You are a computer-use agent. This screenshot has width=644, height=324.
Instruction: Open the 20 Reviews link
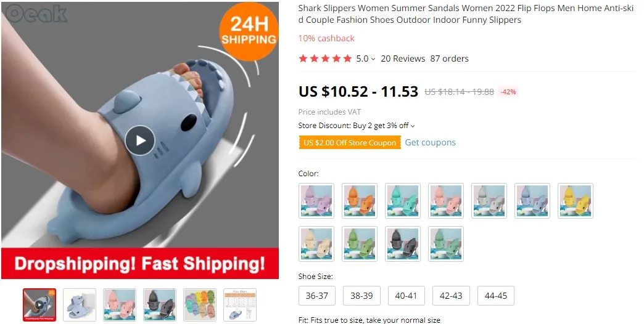pos(403,59)
